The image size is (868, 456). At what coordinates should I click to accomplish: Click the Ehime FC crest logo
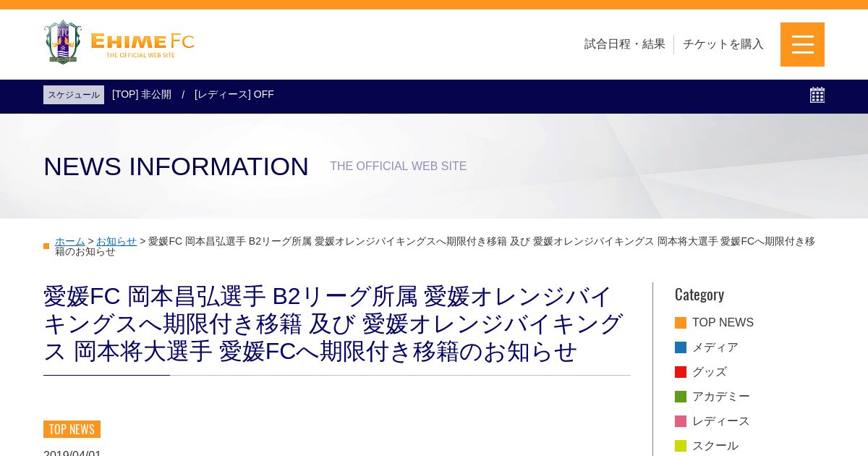pyautogui.click(x=63, y=42)
